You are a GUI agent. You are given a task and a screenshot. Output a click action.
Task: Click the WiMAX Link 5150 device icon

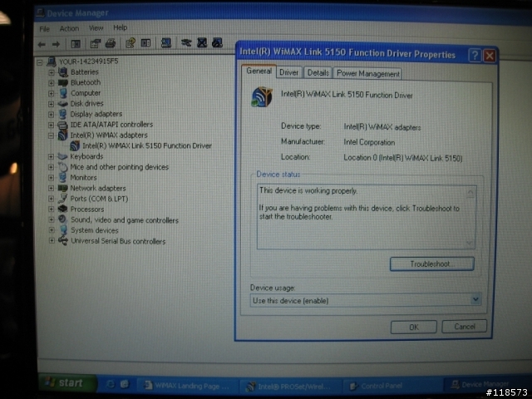pyautogui.click(x=75, y=146)
